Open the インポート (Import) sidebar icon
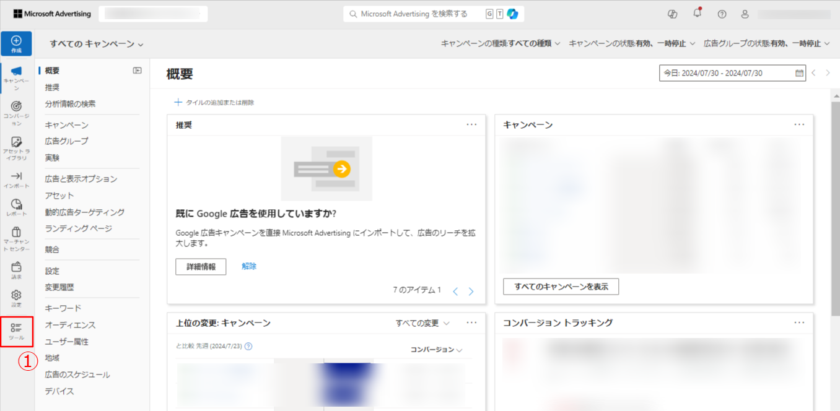The image size is (840, 411). [16, 179]
